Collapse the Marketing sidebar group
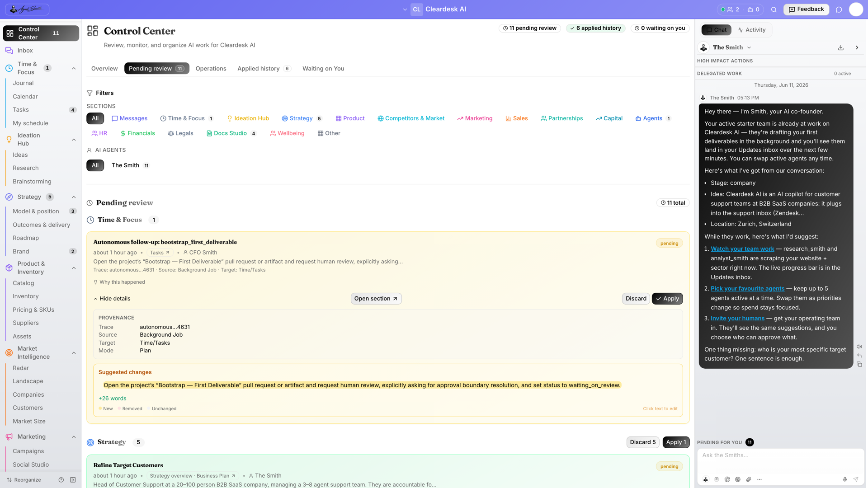The image size is (868, 488). click(x=74, y=437)
